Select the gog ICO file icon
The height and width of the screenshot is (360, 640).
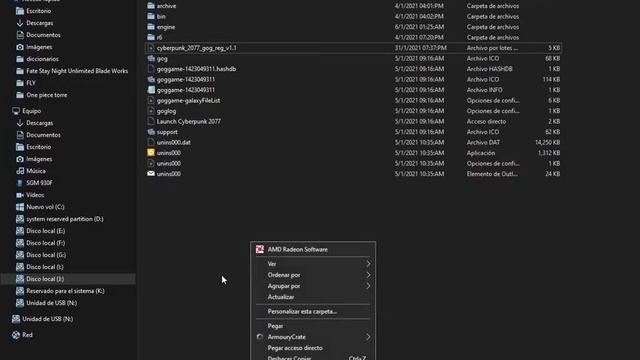tap(151, 58)
